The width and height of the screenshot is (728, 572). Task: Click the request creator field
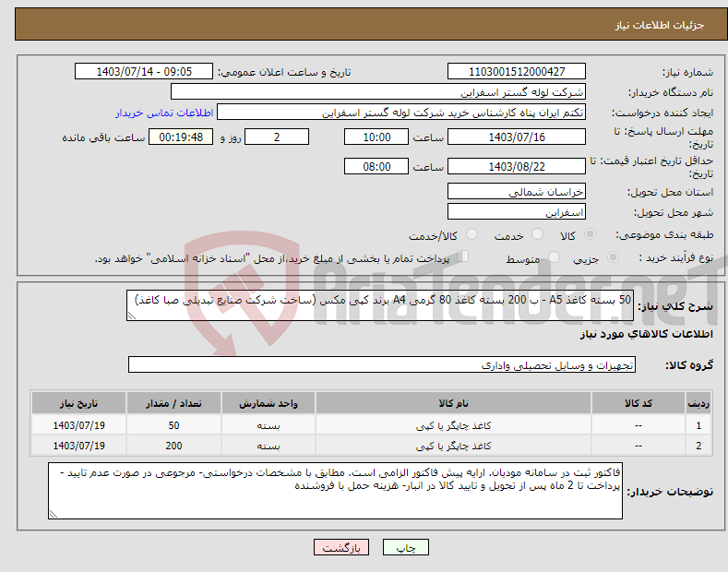pyautogui.click(x=401, y=113)
